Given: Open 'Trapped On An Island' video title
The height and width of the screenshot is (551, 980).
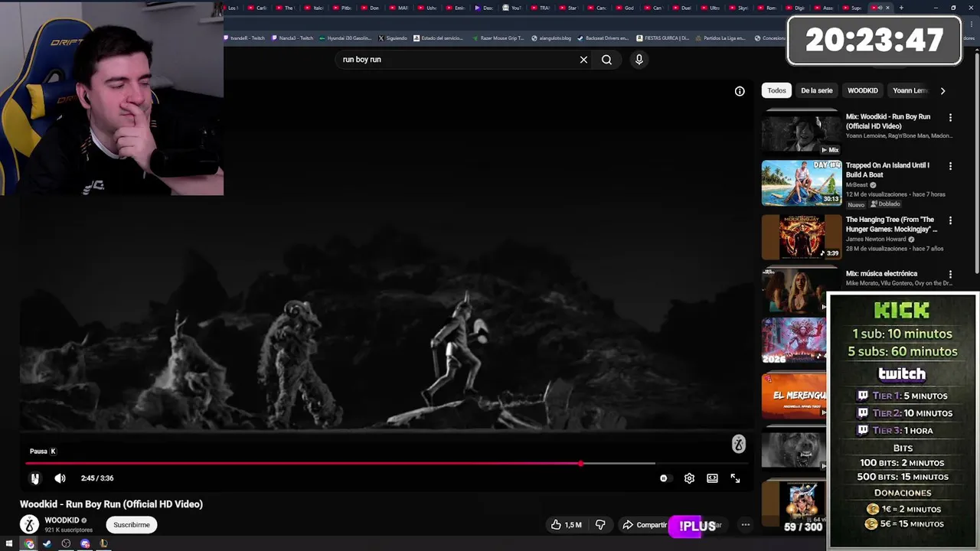Looking at the screenshot, I should [887, 170].
